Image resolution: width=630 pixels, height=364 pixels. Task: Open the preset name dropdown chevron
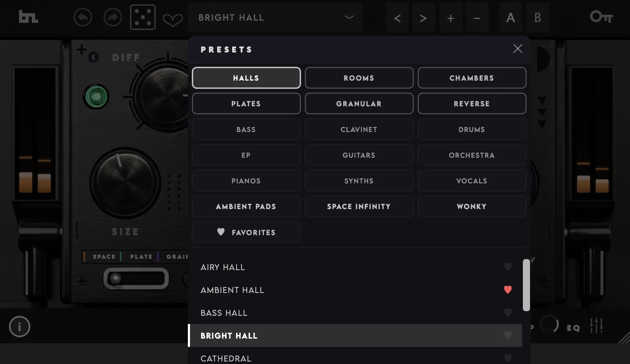349,17
